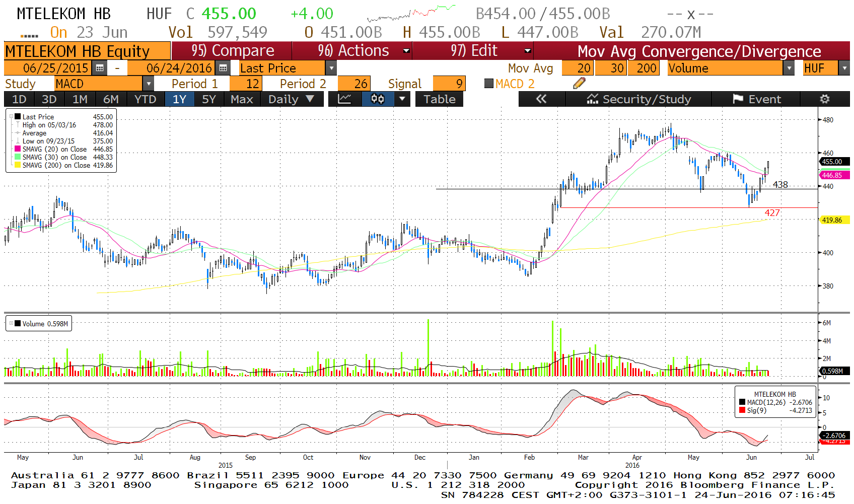
Task: Expand the Actions menu arrow
Action: point(406,51)
